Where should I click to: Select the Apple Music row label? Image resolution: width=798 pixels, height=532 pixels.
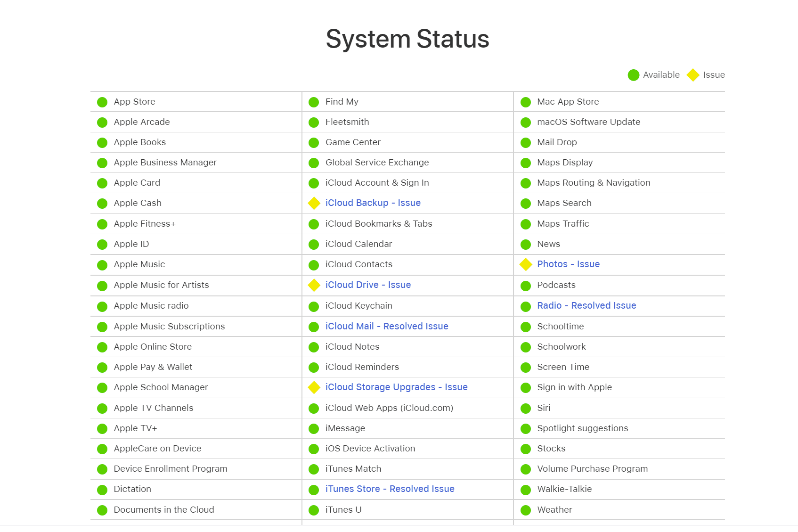click(x=139, y=264)
